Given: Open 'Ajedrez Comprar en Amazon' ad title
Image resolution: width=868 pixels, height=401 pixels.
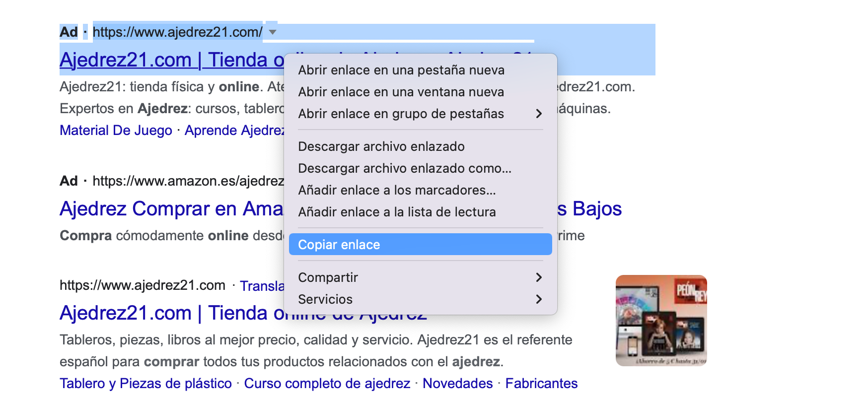Looking at the screenshot, I should coord(171,209).
